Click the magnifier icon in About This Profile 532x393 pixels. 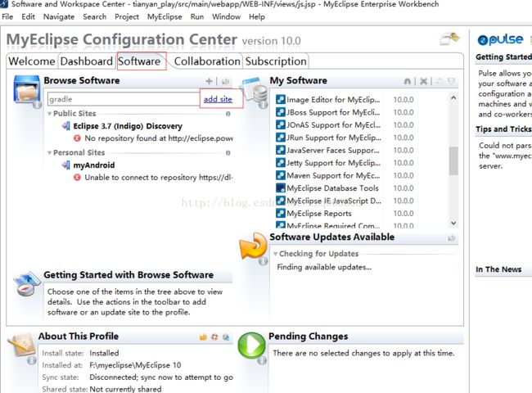click(226, 337)
